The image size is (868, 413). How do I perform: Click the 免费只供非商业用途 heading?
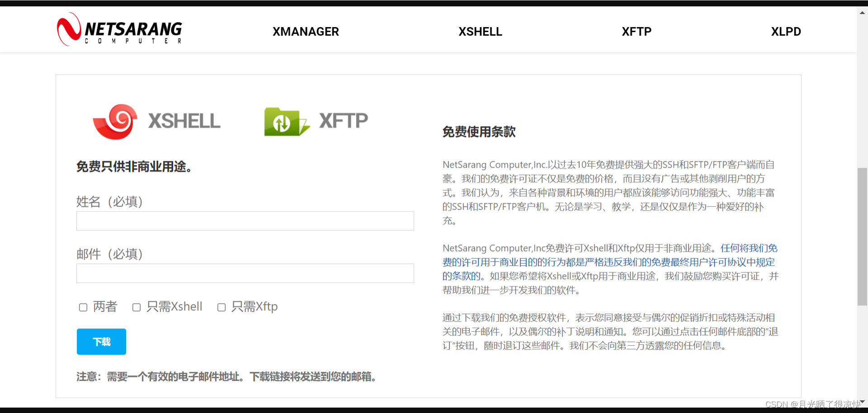pyautogui.click(x=136, y=167)
